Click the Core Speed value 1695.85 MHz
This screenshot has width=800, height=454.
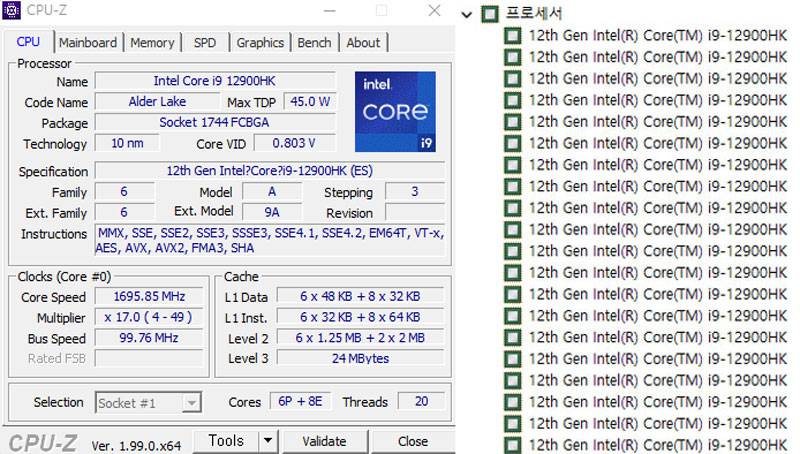pyautogui.click(x=149, y=296)
